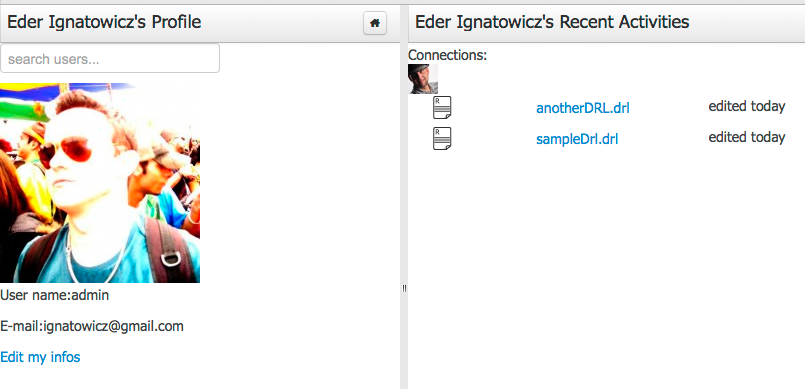Click the vertical splitter between the panels
The image size is (805, 389).
pyautogui.click(x=404, y=288)
